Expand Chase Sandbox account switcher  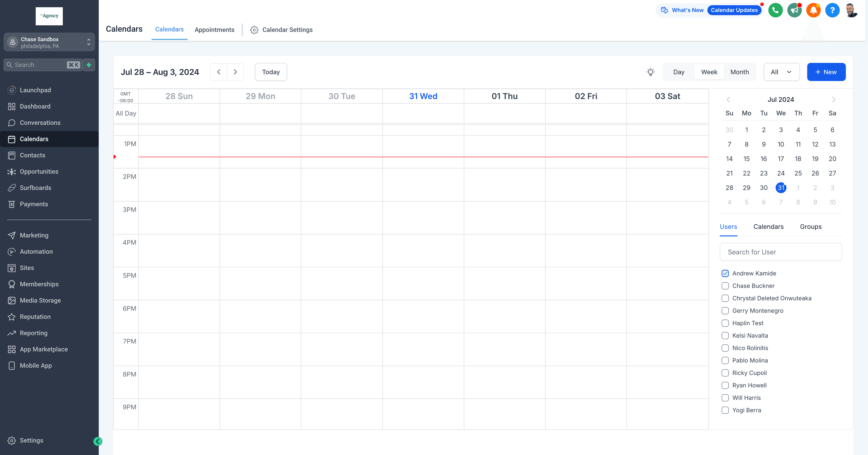pyautogui.click(x=49, y=42)
